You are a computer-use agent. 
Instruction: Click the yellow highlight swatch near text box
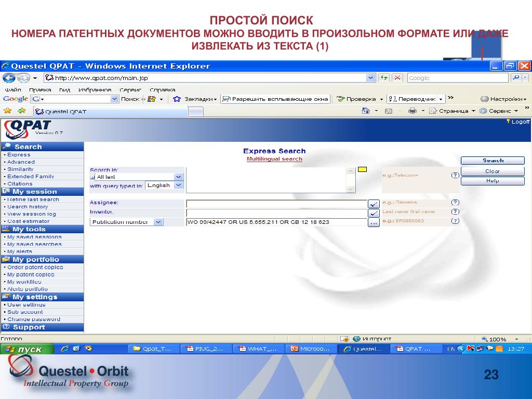coord(362,169)
